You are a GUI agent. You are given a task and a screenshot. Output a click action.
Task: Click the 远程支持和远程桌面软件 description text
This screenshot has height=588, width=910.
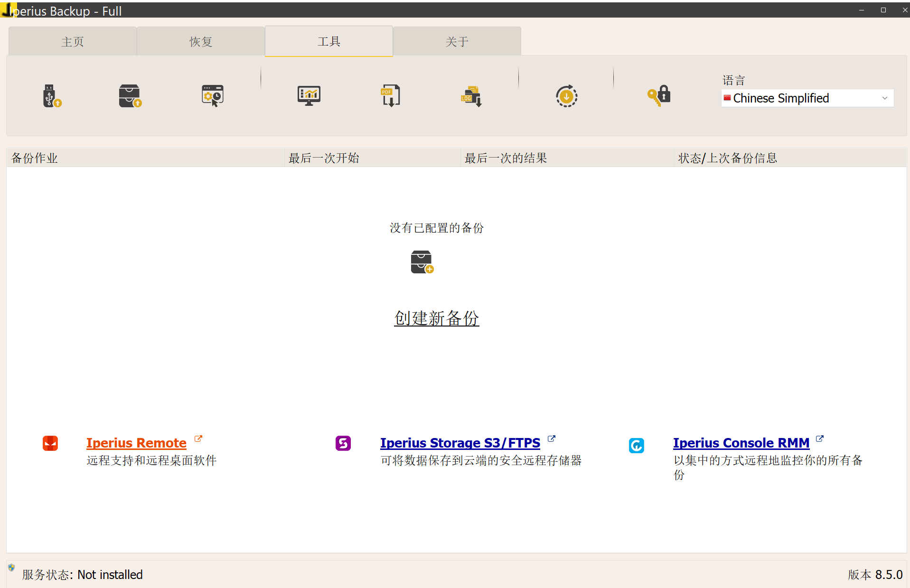pyautogui.click(x=151, y=460)
